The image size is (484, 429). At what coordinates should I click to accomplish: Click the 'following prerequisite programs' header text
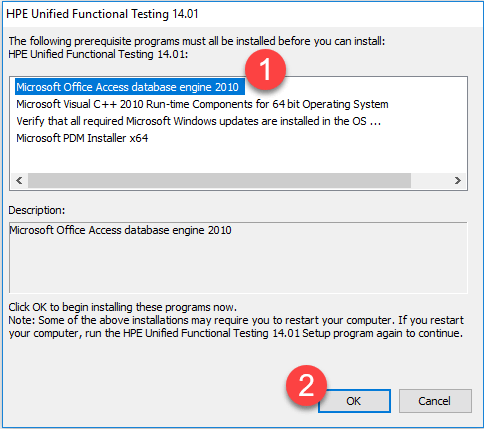point(197,41)
